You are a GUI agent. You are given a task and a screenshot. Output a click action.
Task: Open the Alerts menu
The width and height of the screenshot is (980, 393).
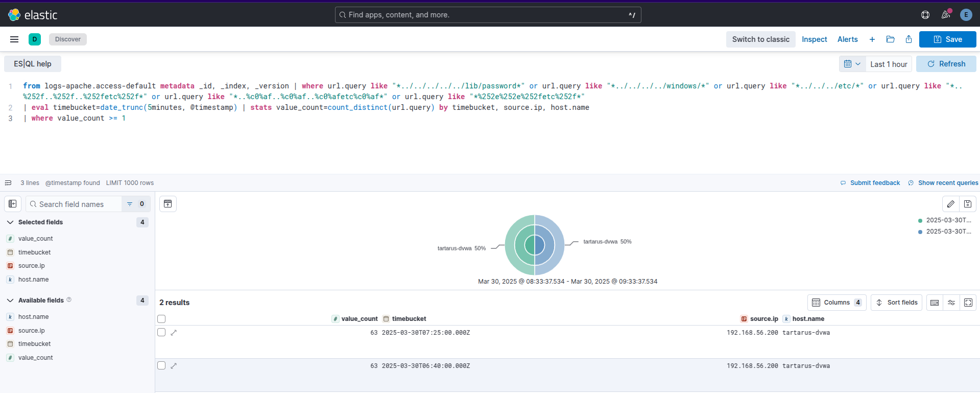coord(847,39)
